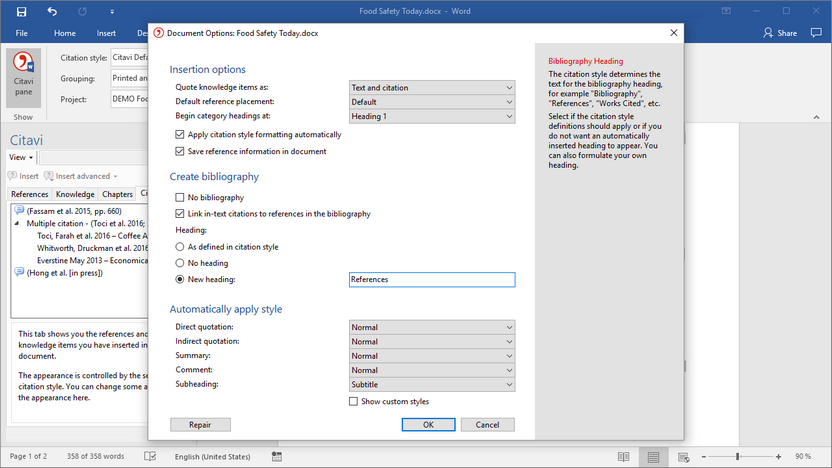Select As defined in citation style radio
Screen dimensions: 832x468
coord(179,247)
